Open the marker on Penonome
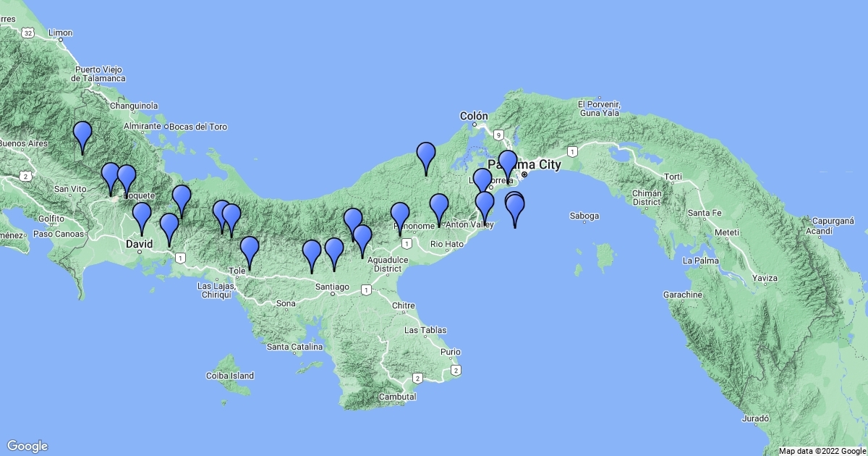 click(400, 219)
